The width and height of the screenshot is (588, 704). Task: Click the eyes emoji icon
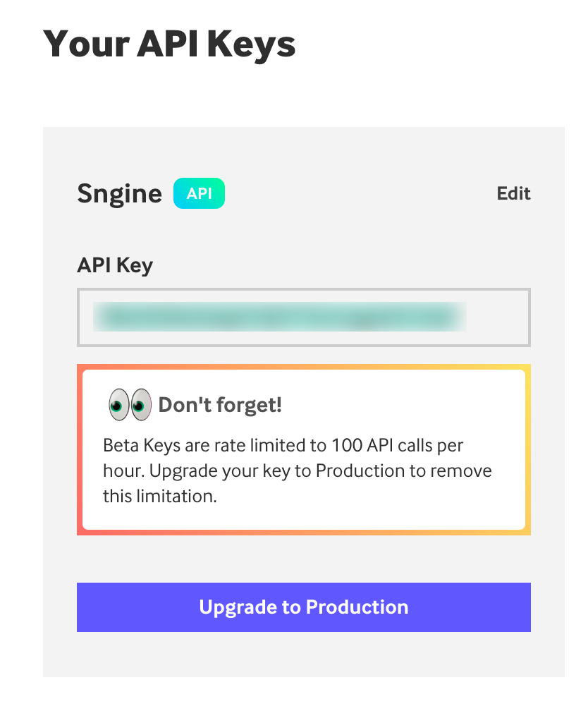tap(130, 405)
